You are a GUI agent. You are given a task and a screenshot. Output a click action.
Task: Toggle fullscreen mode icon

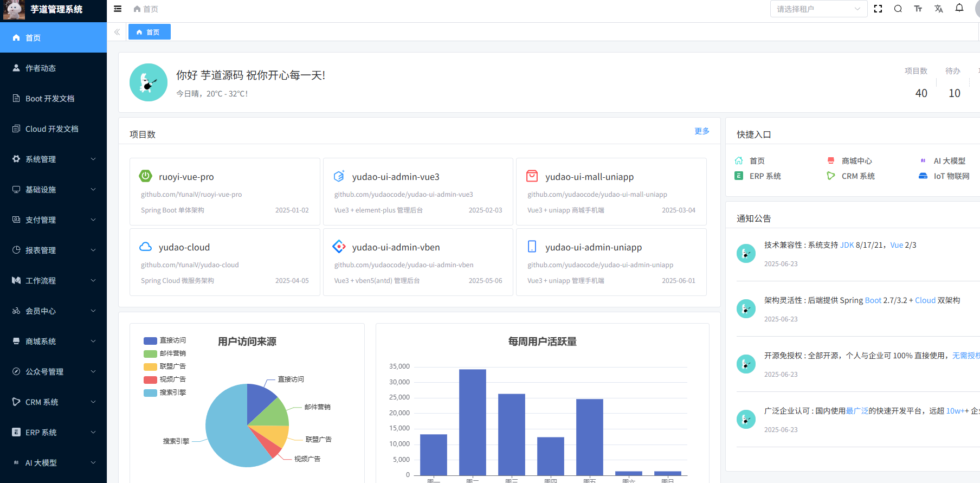[x=878, y=9]
